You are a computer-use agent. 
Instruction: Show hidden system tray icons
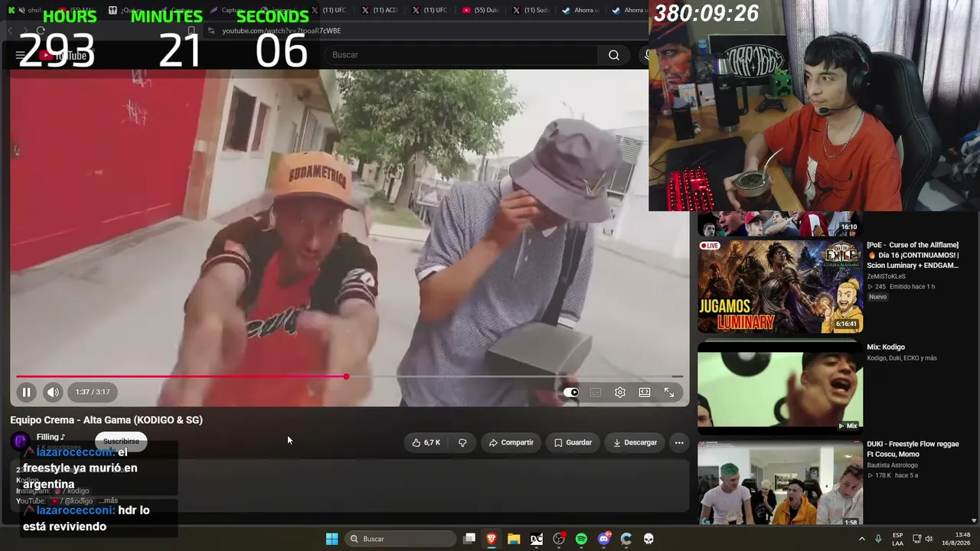coord(861,539)
